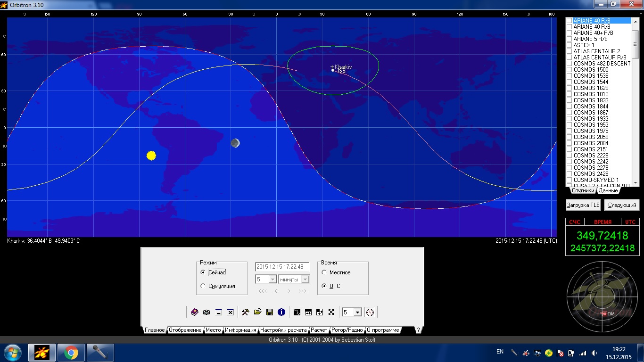Open refresh interval dropdown beside clock icon
644x362 pixels.
(357, 313)
